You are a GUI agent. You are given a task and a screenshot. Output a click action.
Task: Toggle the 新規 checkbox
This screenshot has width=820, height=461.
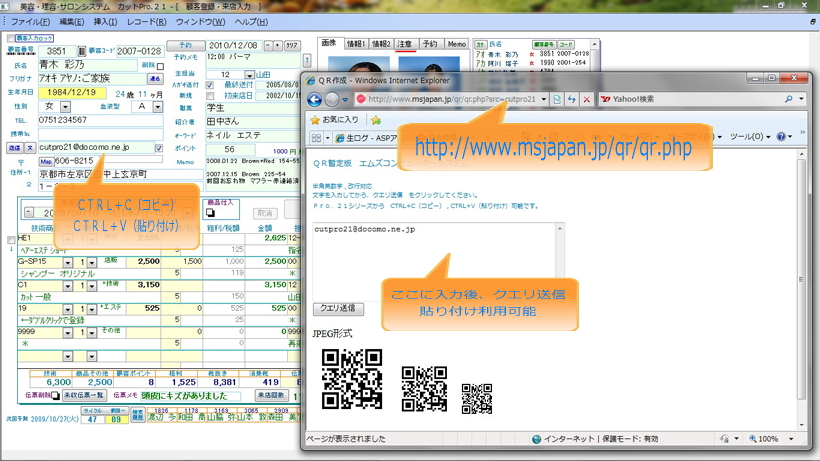point(210,96)
